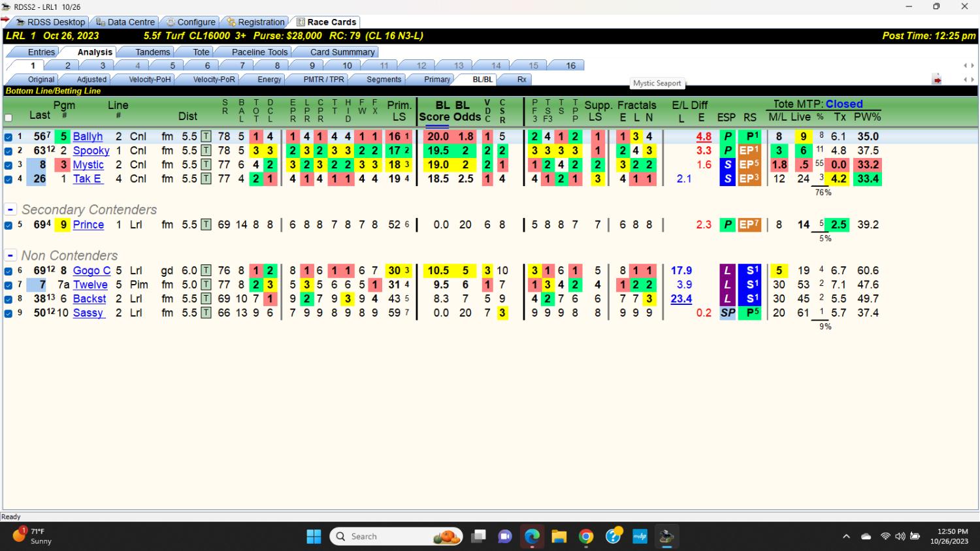
Task: Click the T surface icon in Prince row
Action: (x=206, y=225)
